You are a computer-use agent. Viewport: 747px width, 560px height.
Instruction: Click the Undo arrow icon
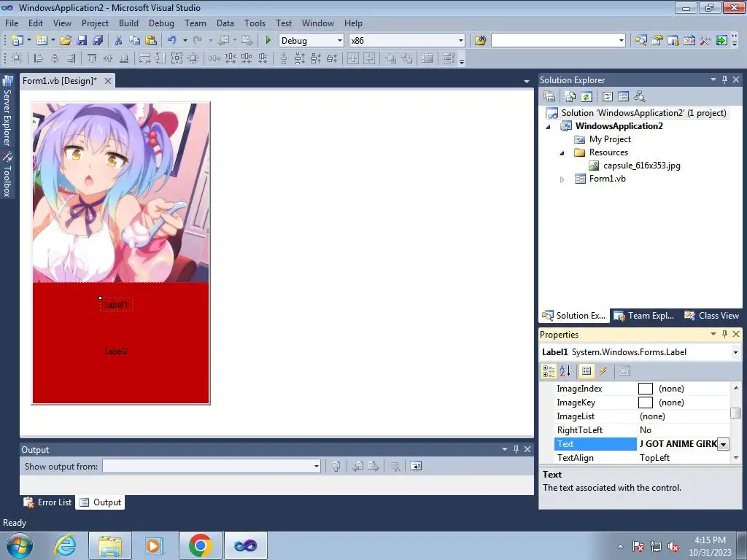[172, 41]
